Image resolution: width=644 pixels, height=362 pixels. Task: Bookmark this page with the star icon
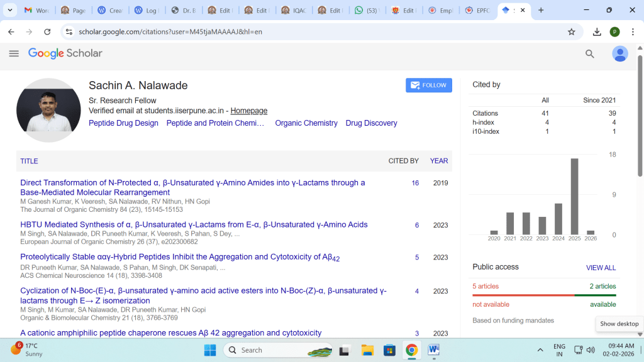coord(571,31)
